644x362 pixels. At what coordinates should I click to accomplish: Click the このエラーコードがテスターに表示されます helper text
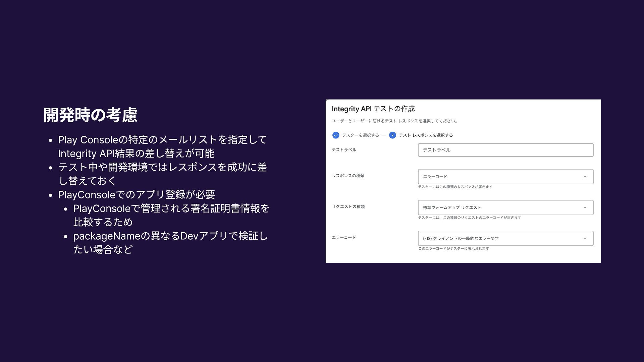click(453, 249)
